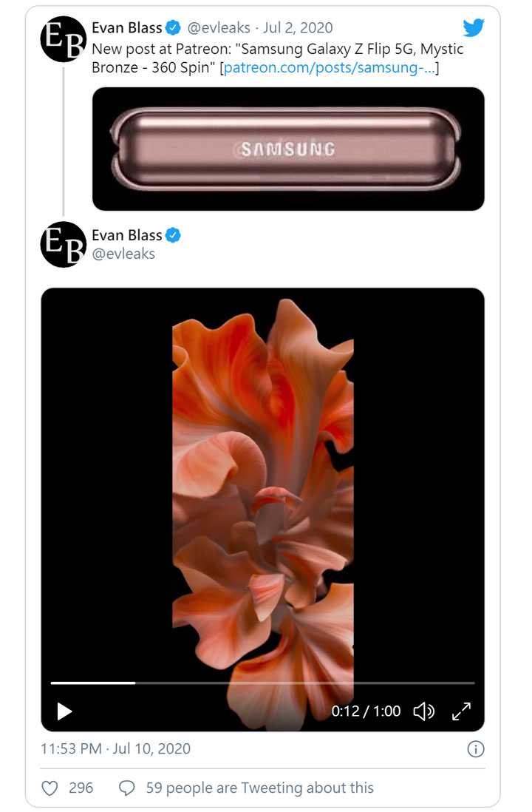Open "59 people are Tweeting about this"
The image size is (532, 812).
coord(259,788)
